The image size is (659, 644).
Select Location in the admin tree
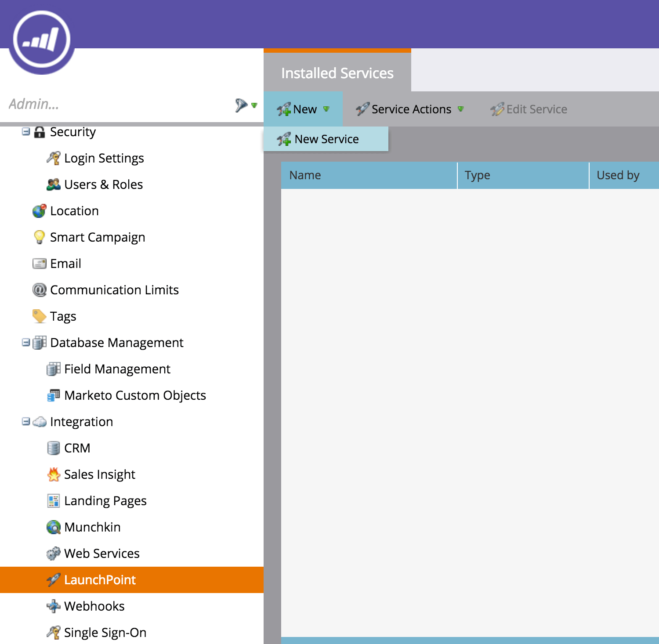point(74,211)
